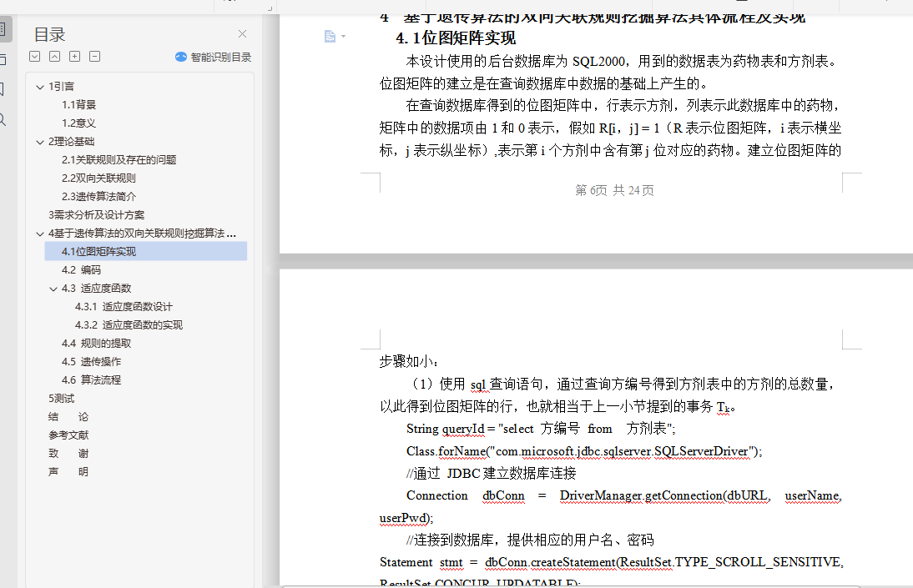Go to 致 谢 outline entry
Screen dimensions: 913x588
tap(68, 454)
